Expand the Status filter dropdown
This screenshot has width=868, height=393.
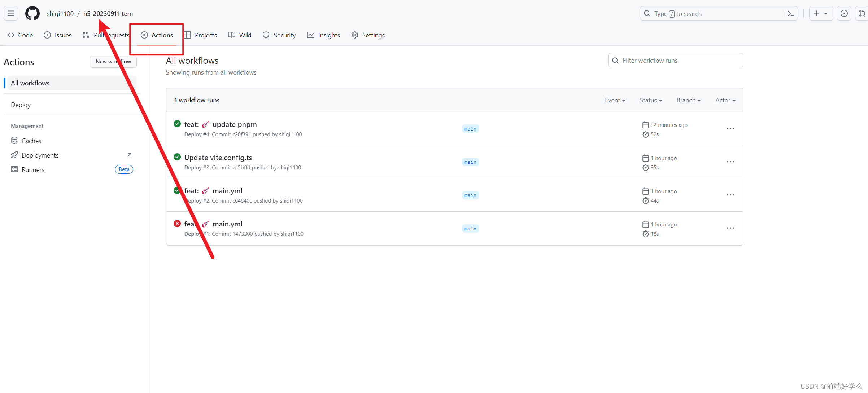650,100
